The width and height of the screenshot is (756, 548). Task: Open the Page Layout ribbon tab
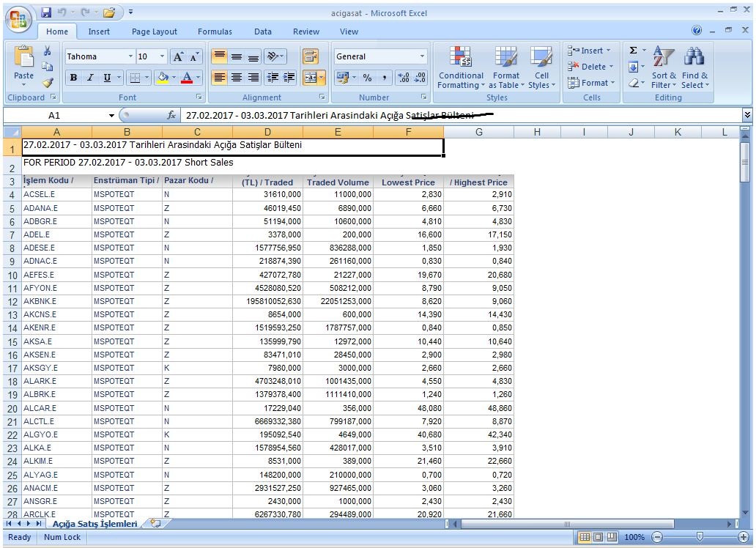tap(155, 32)
